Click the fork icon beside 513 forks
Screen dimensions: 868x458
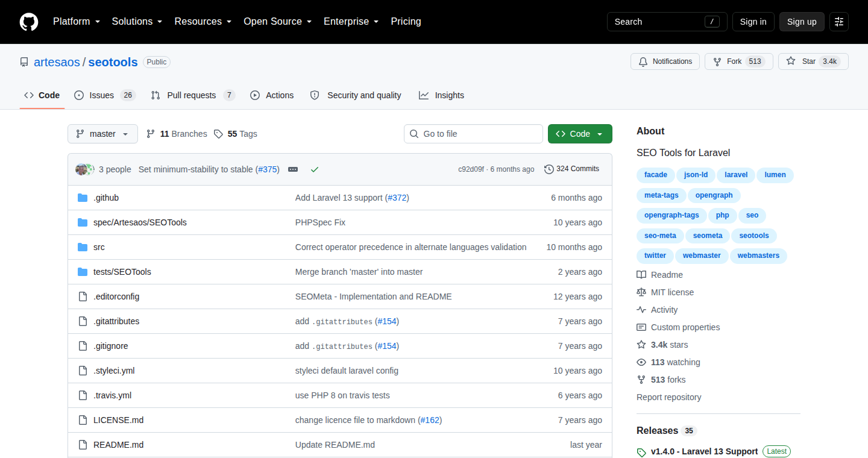pos(641,380)
